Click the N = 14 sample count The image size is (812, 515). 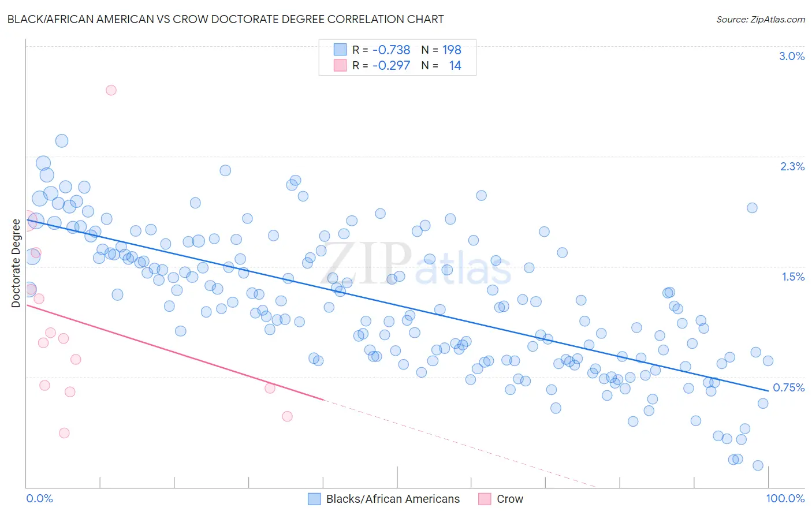[441, 65]
